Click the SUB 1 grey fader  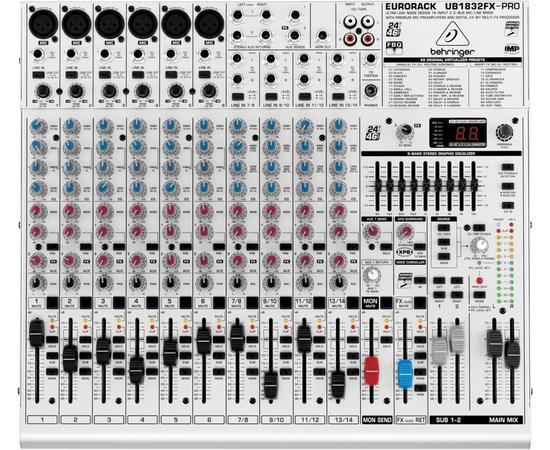[x=440, y=350]
